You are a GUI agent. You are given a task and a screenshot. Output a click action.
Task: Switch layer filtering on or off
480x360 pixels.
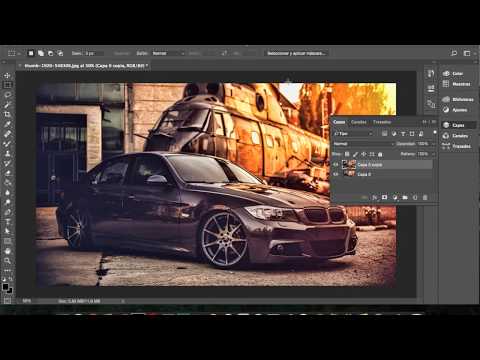coord(435,133)
